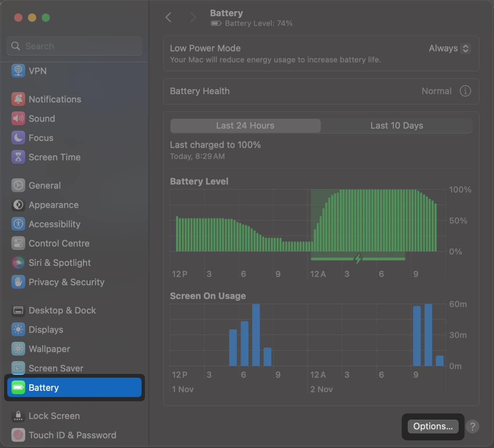
Task: Click the Notifications bell icon
Action: point(18,99)
